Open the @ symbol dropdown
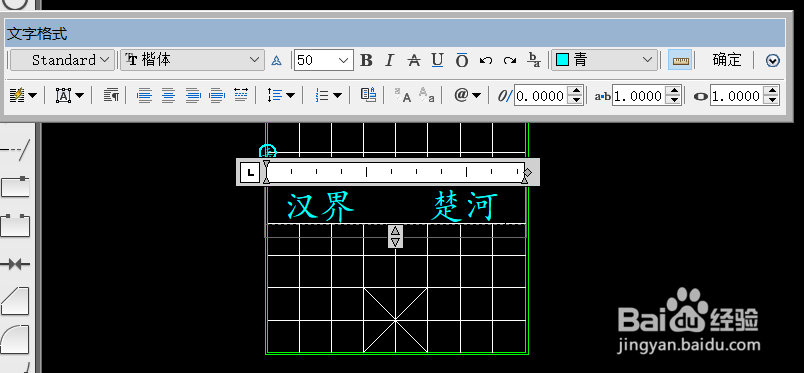 tap(467, 95)
